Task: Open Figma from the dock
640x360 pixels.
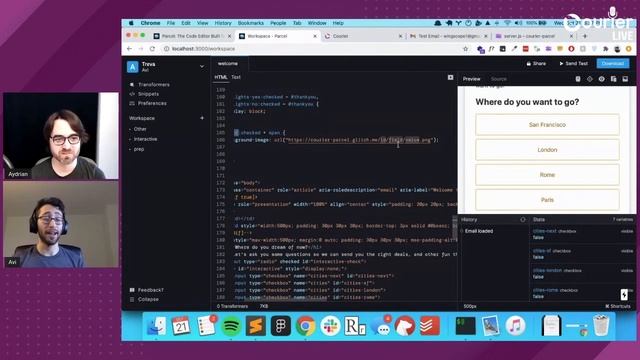Action: [281, 326]
